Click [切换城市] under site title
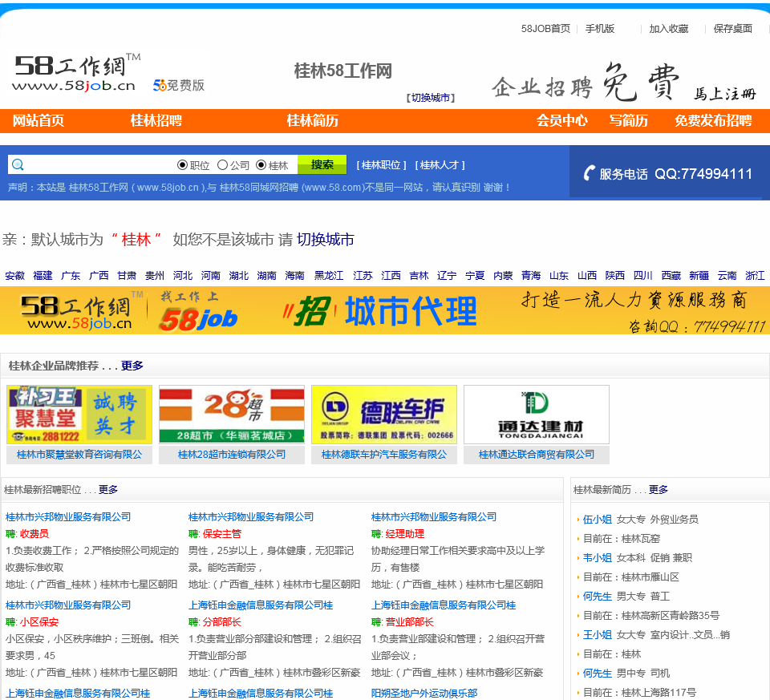The image size is (770, 700). (431, 98)
